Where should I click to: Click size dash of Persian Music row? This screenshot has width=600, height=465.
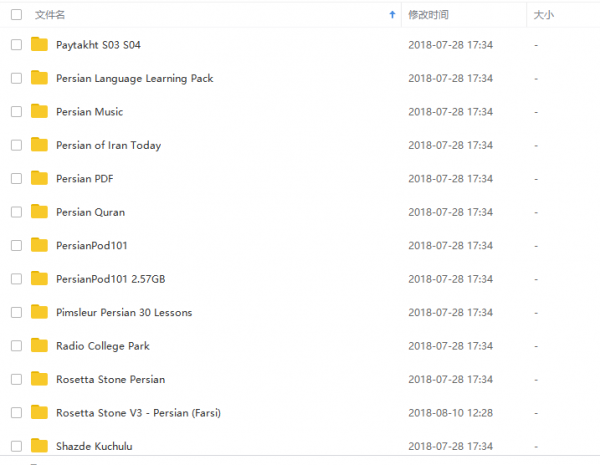(x=536, y=112)
